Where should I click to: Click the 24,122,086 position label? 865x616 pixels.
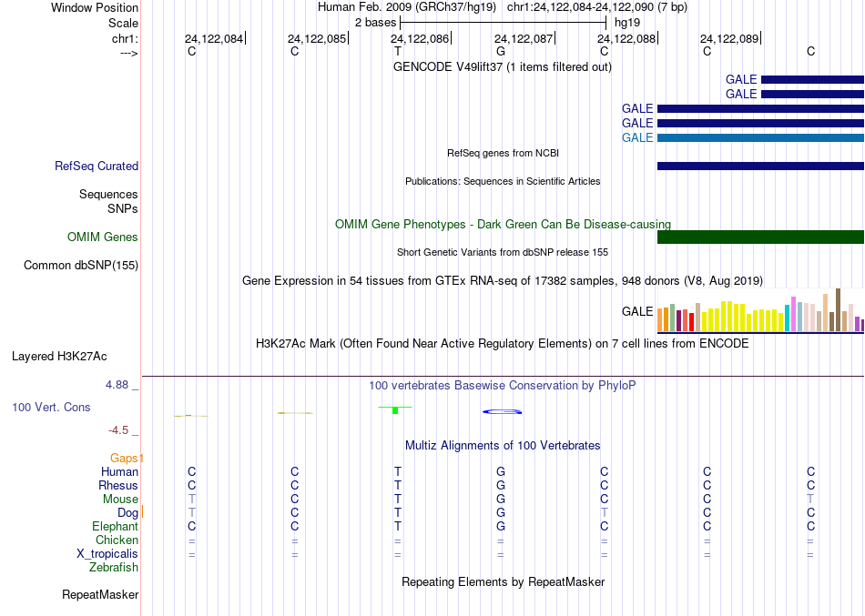(420, 38)
